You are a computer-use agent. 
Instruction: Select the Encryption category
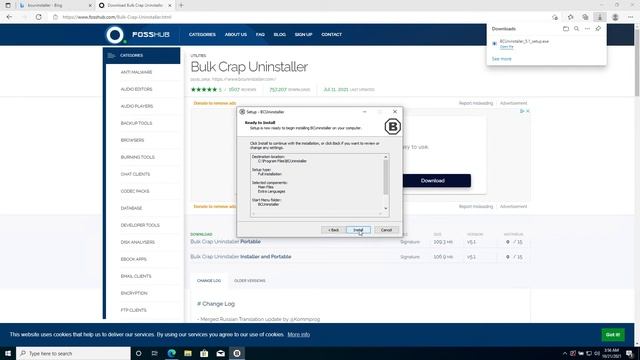click(134, 293)
